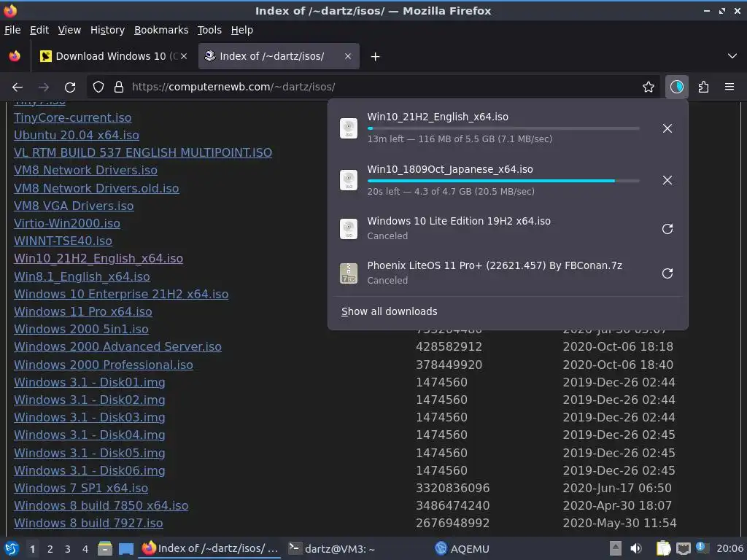Retry Windows 10 Lite Edition 19H2 download
The width and height of the screenshot is (747, 560).
(667, 229)
